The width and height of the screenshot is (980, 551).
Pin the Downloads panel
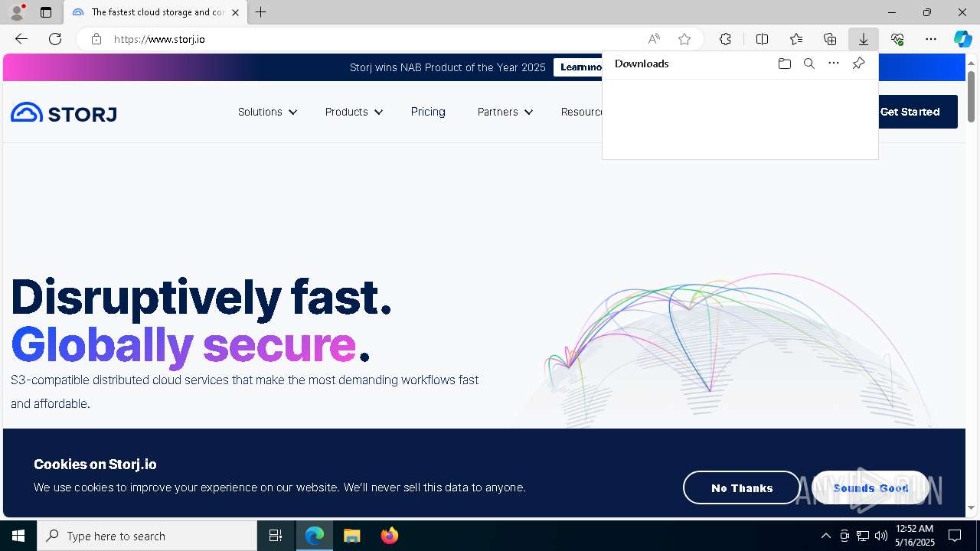pyautogui.click(x=858, y=64)
